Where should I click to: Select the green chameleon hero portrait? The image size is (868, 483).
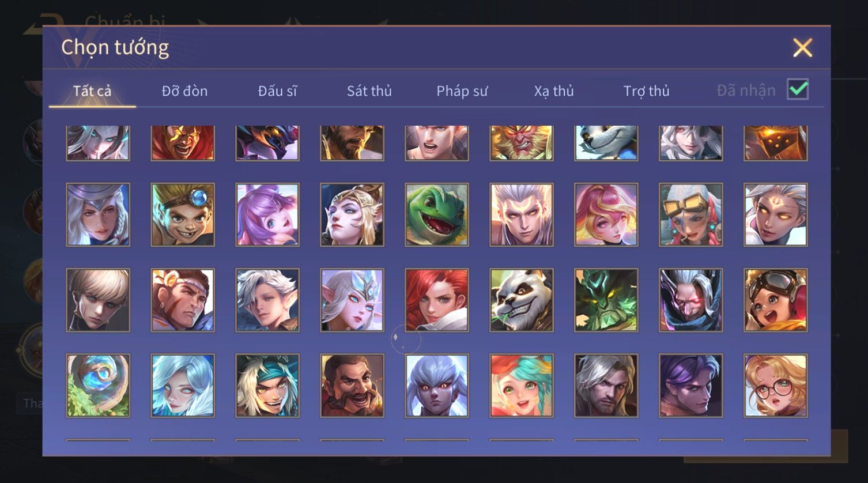point(436,215)
